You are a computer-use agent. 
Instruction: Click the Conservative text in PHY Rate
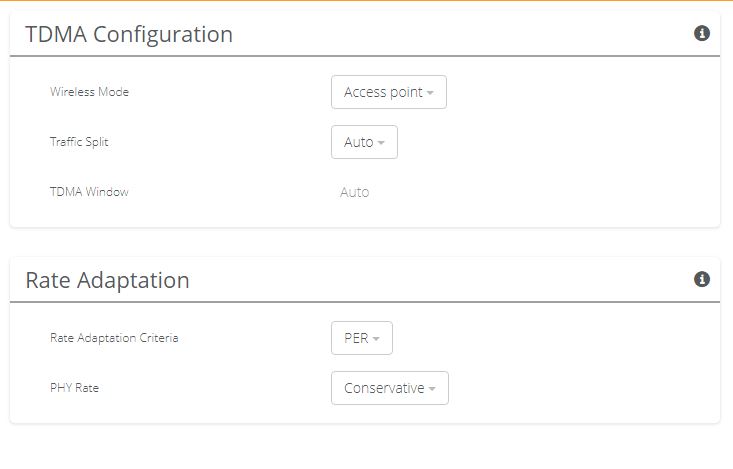click(384, 388)
